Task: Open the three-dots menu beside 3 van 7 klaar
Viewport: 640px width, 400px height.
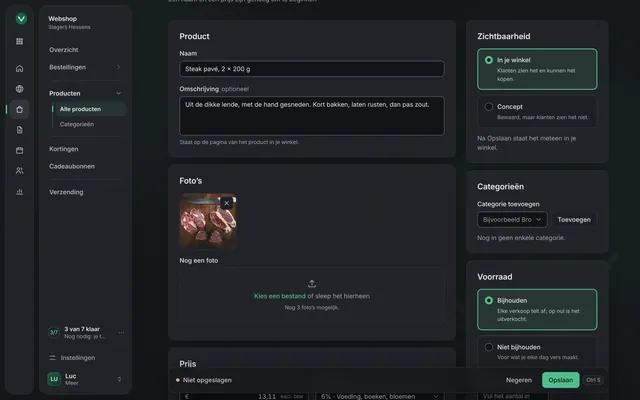Action: pos(121,333)
